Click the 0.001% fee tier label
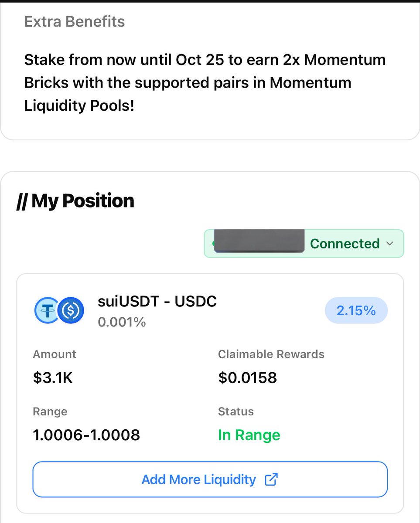Viewport: 420px width, 523px height. point(122,322)
